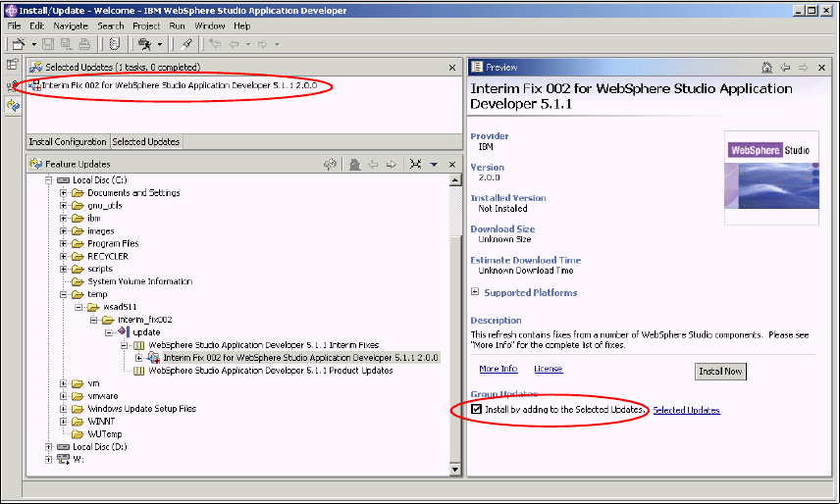Click the Back arrow in Preview panel
The height and width of the screenshot is (504, 840).
[x=785, y=68]
